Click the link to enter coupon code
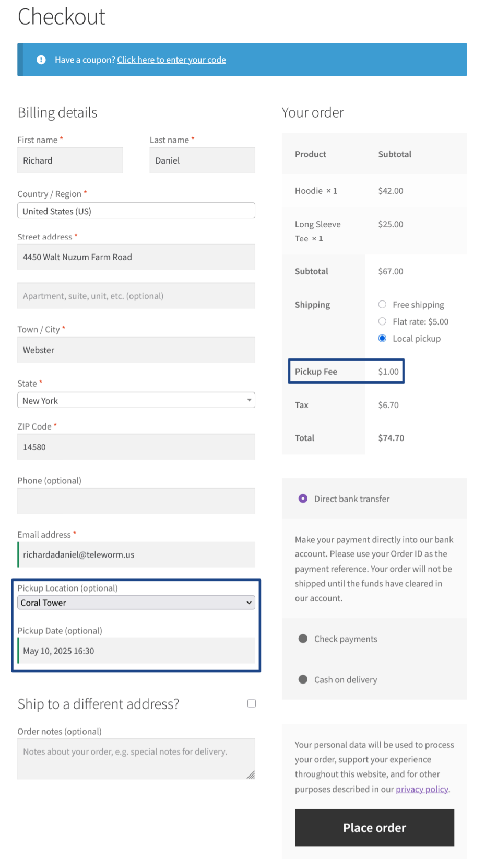Image resolution: width=485 pixels, height=868 pixels. (171, 60)
